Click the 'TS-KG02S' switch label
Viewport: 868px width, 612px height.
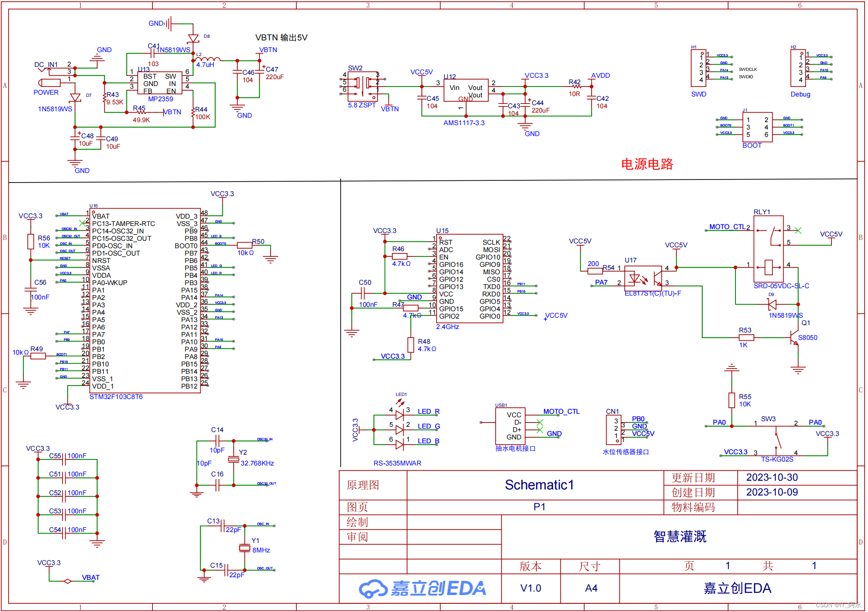[777, 459]
